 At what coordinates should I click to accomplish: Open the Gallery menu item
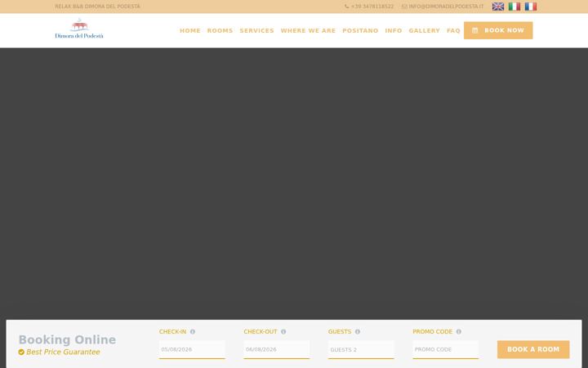click(x=424, y=30)
